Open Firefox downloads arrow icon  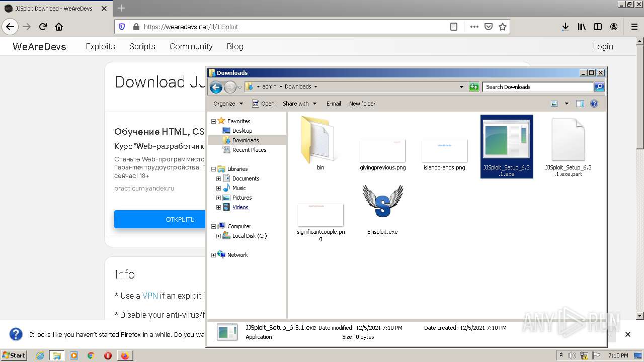coord(566,27)
